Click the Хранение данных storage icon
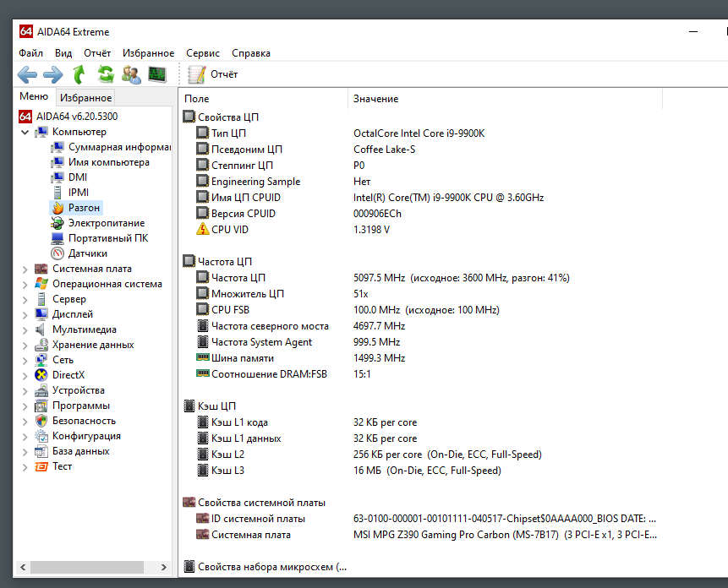 tap(41, 345)
